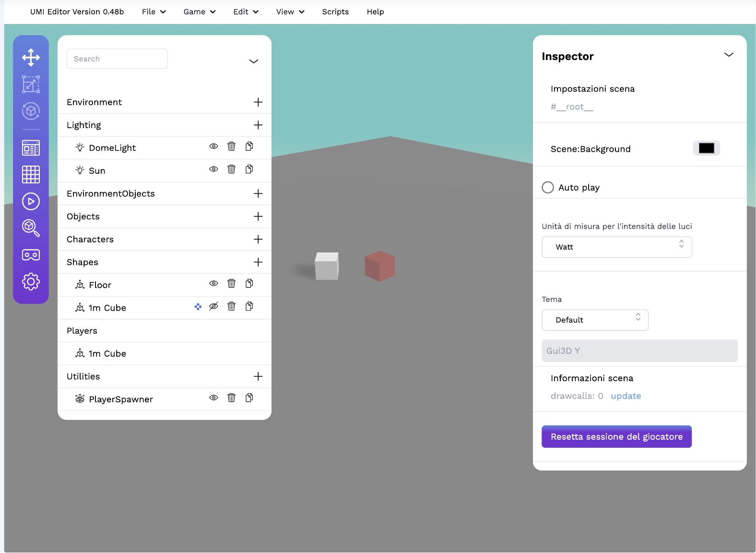Delete the DomeLight with trash icon
Viewport: 756px width, 553px height.
point(231,146)
